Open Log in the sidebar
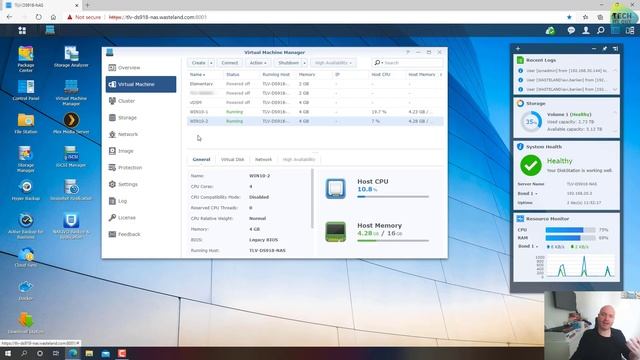 point(141,201)
